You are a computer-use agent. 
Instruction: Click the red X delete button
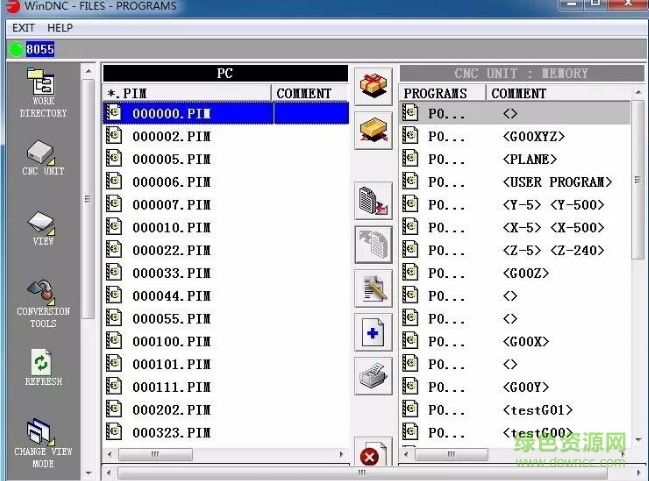click(373, 452)
